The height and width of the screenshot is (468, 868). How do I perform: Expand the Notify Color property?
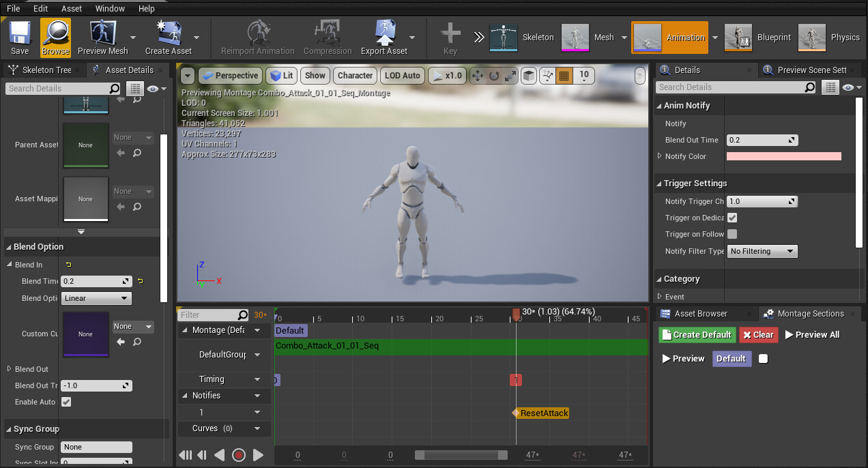point(659,156)
